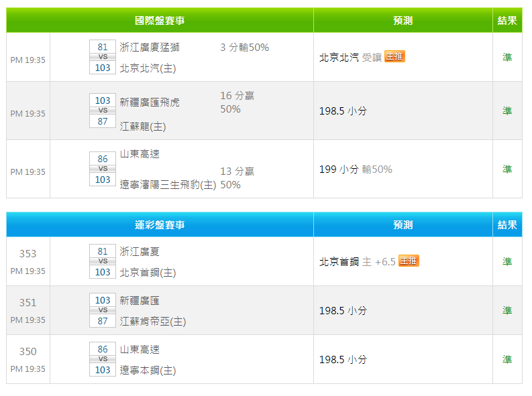The image size is (532, 396).
Task: Select the 運彩盤賽事 table header
Action: (160, 224)
